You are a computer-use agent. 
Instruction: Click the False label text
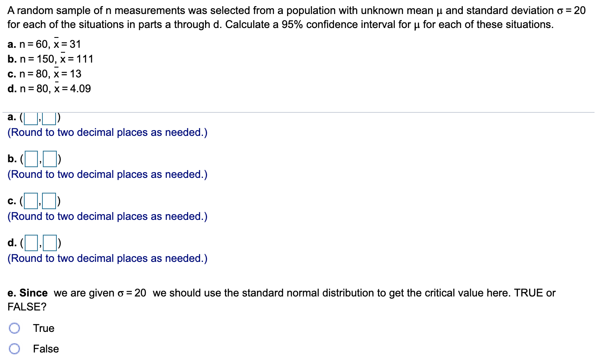[45, 348]
